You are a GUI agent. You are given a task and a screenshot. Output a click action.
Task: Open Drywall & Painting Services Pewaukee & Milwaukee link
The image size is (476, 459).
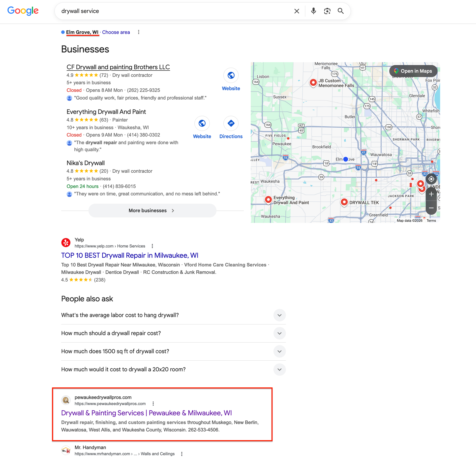(146, 413)
